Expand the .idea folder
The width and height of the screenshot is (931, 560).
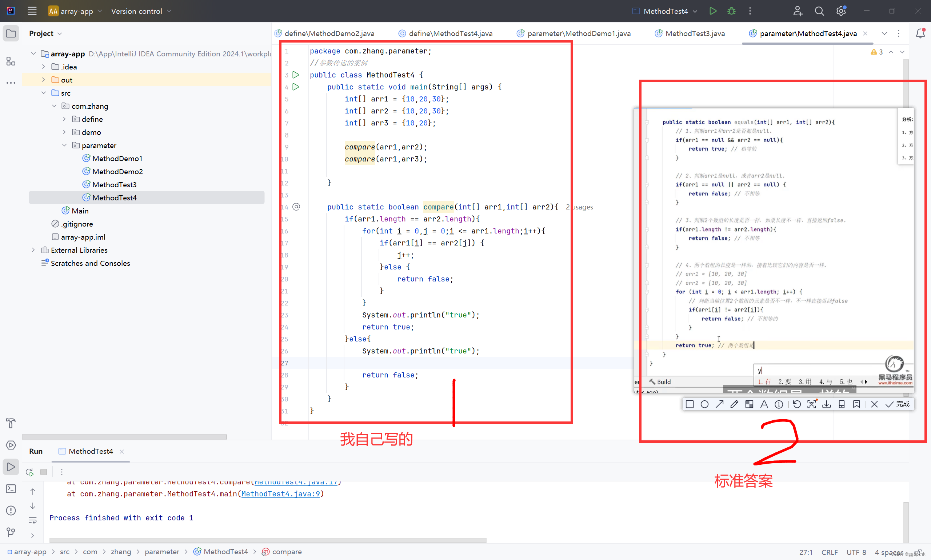pos(43,67)
